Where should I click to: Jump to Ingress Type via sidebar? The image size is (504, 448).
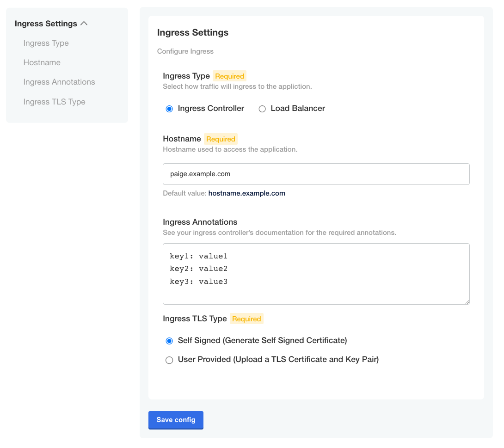(x=46, y=43)
